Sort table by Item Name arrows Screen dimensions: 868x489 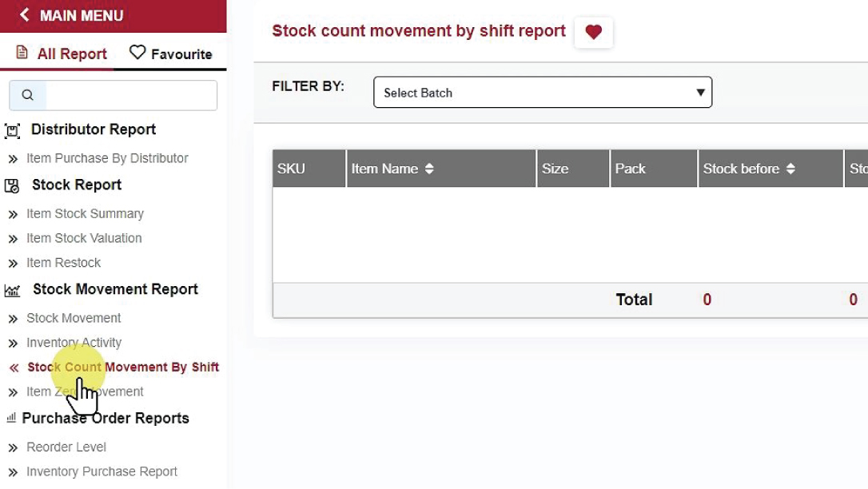[x=429, y=169]
